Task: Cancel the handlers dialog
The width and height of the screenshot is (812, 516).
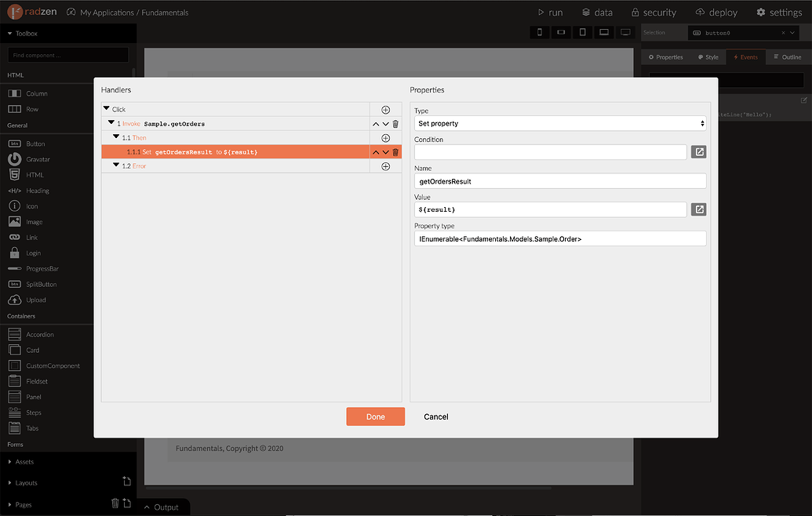Action: click(x=436, y=416)
